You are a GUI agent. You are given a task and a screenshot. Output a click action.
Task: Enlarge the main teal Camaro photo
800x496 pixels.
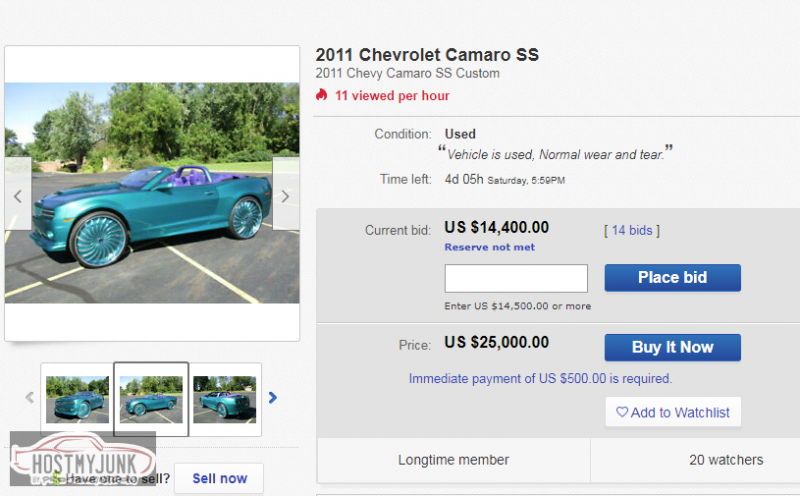tap(150, 192)
